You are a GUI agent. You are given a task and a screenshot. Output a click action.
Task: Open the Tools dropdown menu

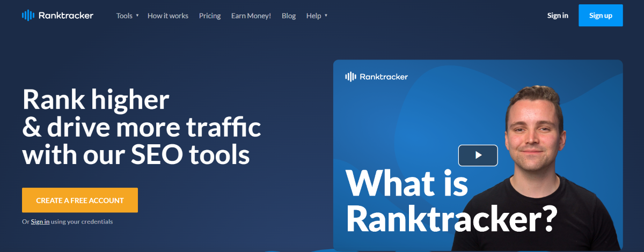click(127, 16)
